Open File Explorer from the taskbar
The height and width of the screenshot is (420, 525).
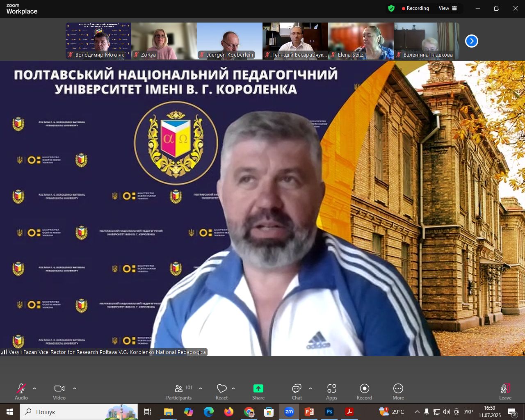coord(168,412)
